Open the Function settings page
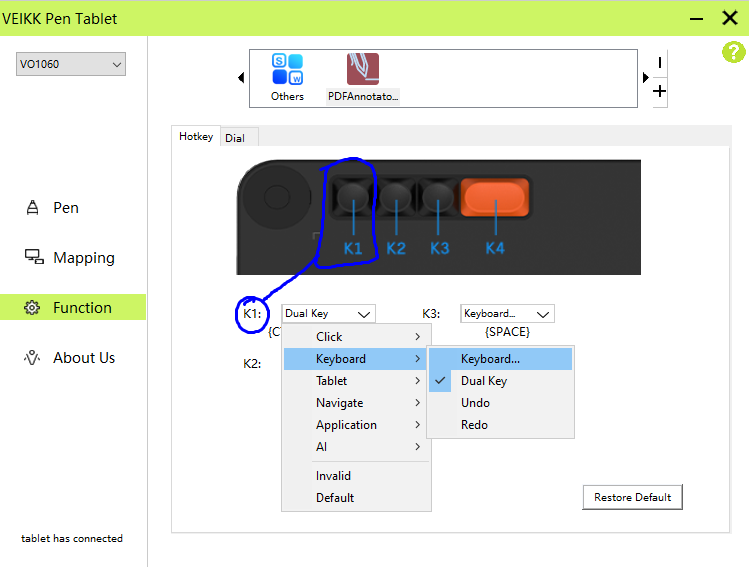The width and height of the screenshot is (749, 567). pyautogui.click(x=73, y=307)
